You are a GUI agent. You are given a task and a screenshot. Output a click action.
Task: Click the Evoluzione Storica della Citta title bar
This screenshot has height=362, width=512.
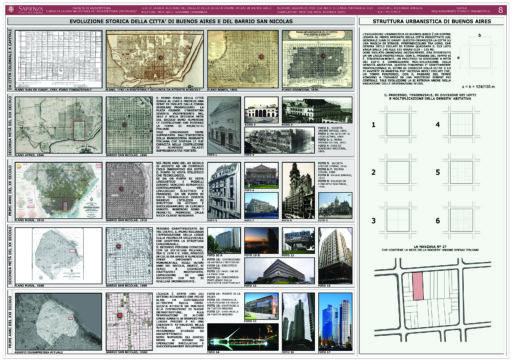coord(181,21)
